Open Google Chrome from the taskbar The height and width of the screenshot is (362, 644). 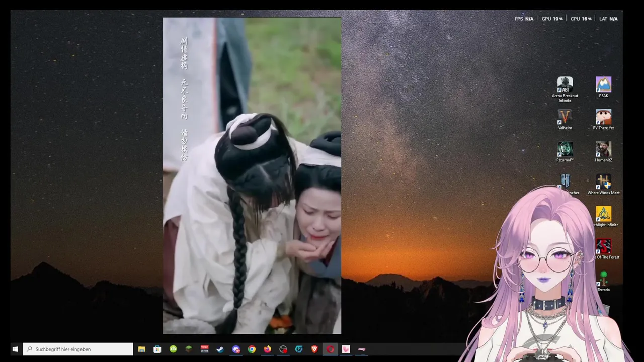tap(252, 349)
